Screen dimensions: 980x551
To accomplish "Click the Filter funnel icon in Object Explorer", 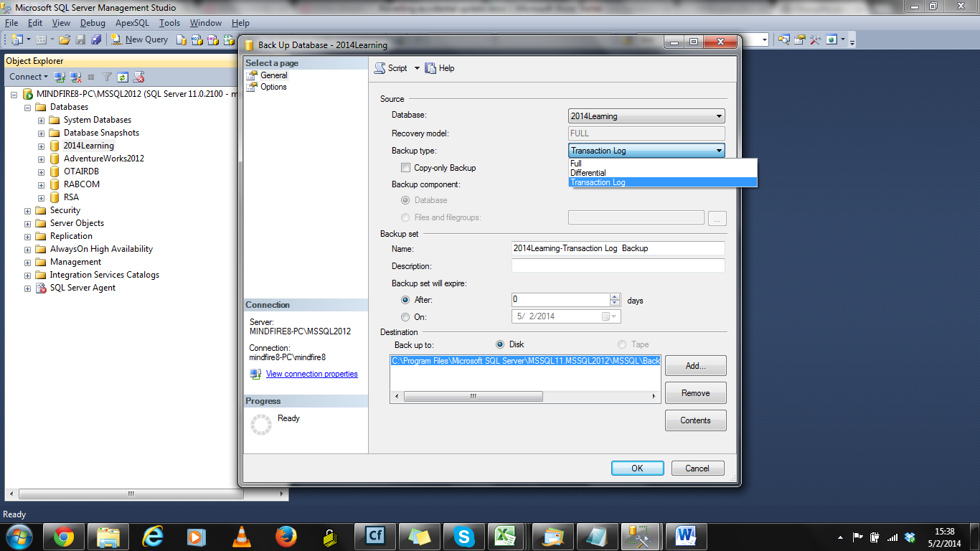I will point(107,77).
